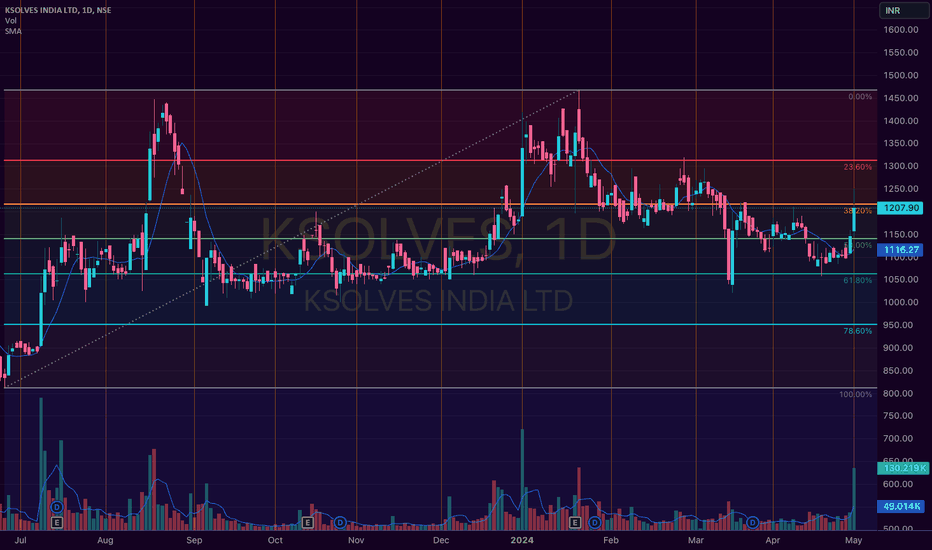Select the 0.00% Fibonacci level label
Image resolution: width=932 pixels, height=550 pixels.
point(860,97)
